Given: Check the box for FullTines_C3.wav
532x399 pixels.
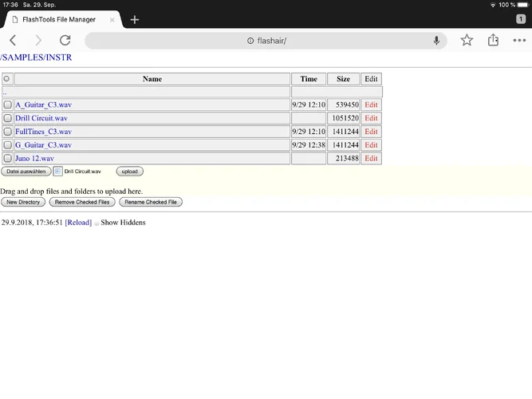Looking at the screenshot, I should 7,132.
